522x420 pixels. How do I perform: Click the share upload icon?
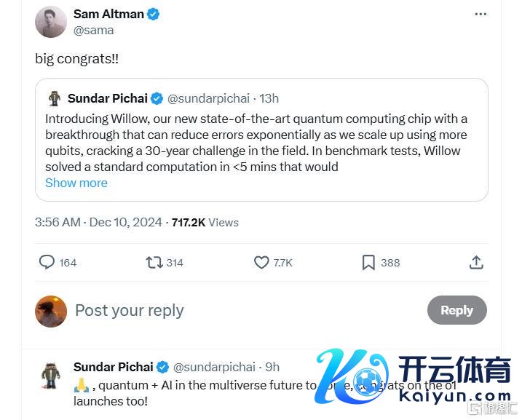click(x=476, y=262)
